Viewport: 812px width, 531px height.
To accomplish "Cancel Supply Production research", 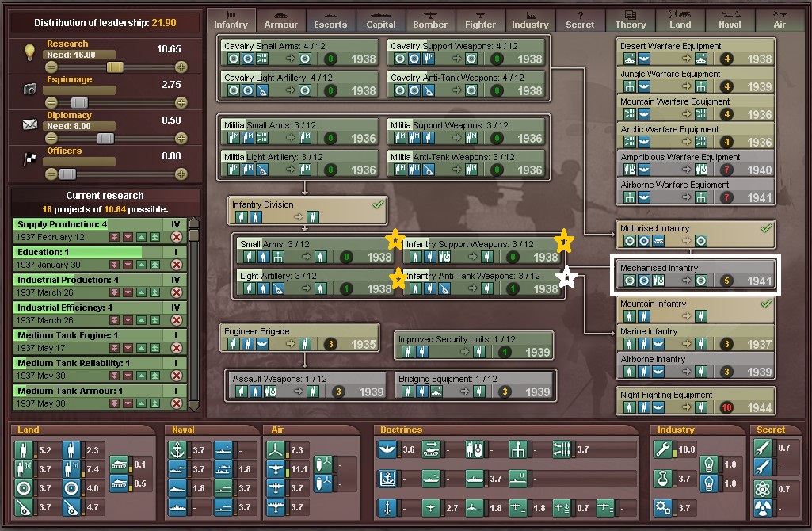I will [177, 237].
